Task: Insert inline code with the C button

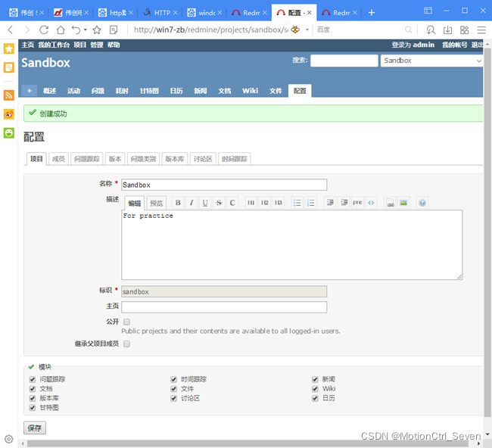Action: click(232, 203)
